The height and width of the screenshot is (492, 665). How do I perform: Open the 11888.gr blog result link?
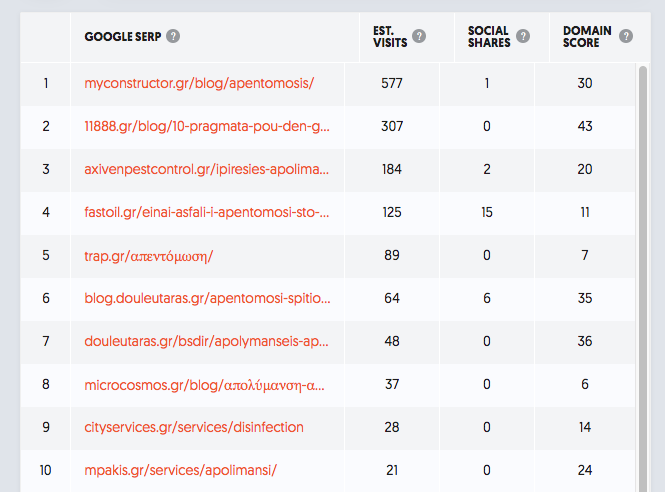207,126
